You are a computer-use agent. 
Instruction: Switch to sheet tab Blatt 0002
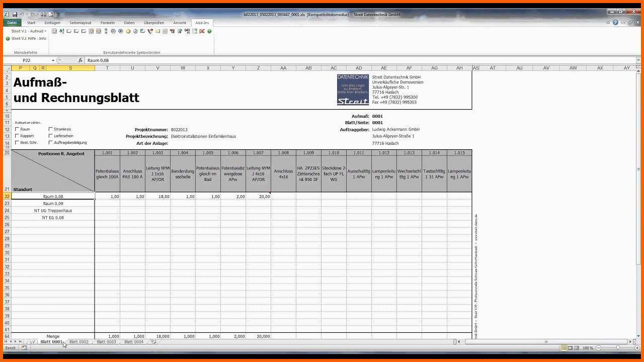[x=79, y=342]
